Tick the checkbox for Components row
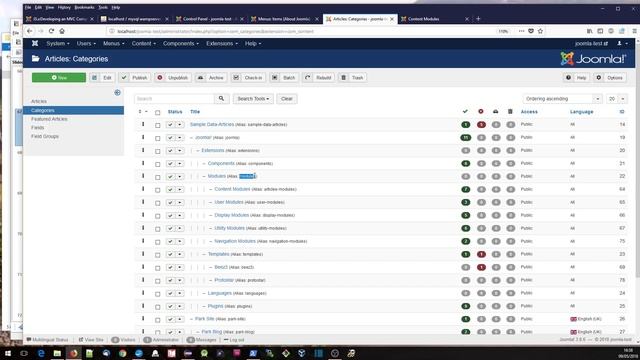The image size is (640, 360). tap(158, 164)
